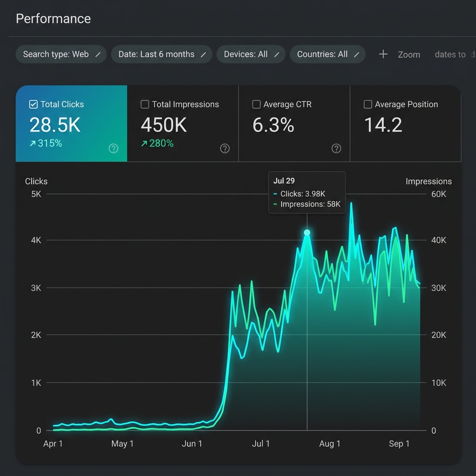Click the 3K clicks axis label
The height and width of the screenshot is (476, 476).
tap(36, 288)
